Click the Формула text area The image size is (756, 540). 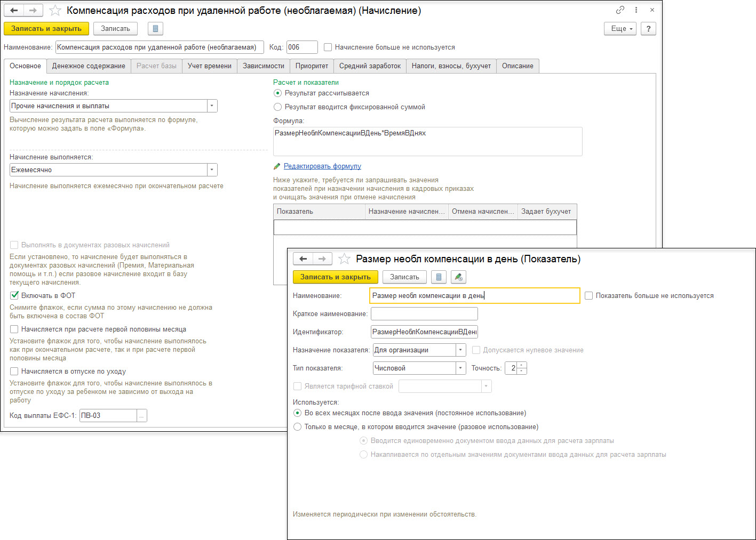click(x=427, y=141)
